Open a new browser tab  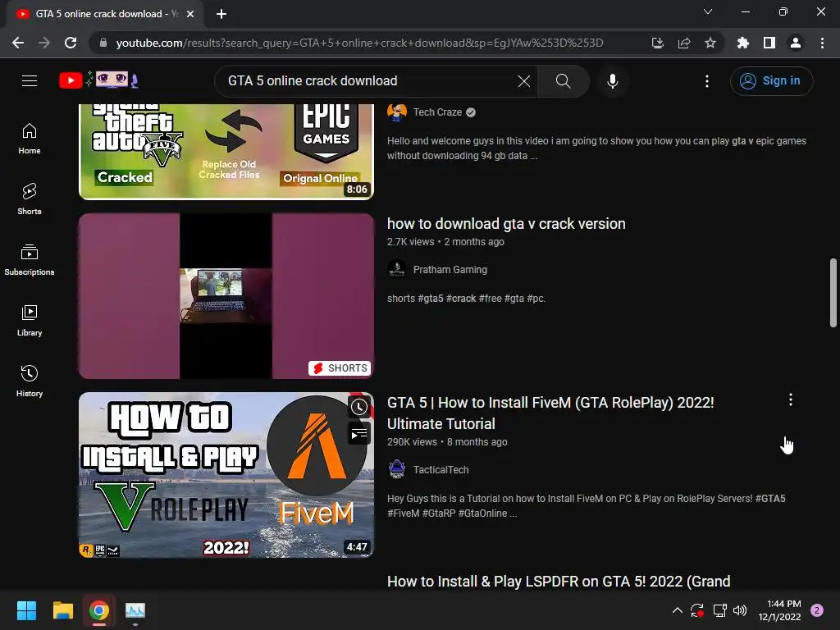221,14
